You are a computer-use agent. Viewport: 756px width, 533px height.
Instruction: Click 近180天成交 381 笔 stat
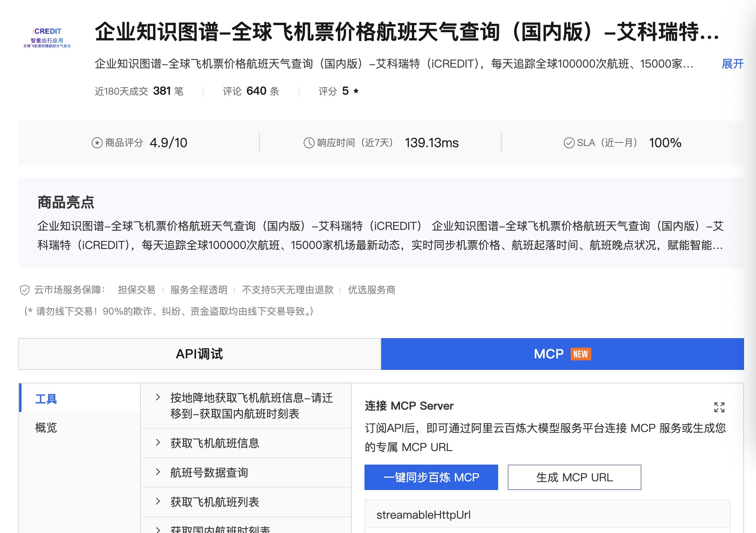point(139,91)
